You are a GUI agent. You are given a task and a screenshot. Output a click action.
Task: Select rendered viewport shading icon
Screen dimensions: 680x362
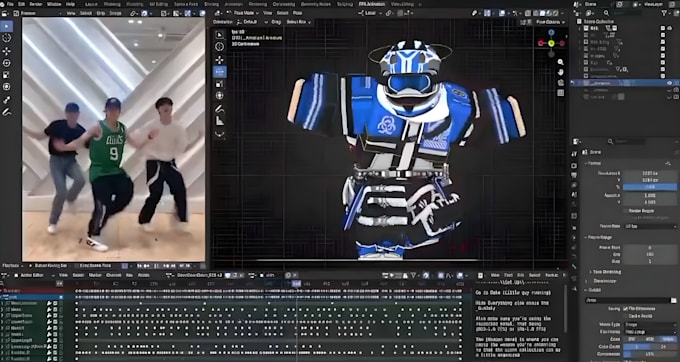pos(556,13)
